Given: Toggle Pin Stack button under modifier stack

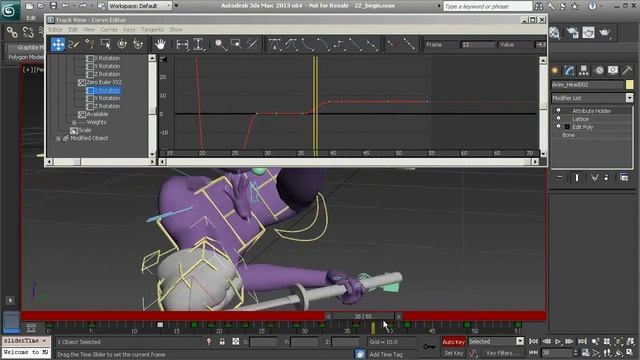Looking at the screenshot, I should (x=560, y=178).
